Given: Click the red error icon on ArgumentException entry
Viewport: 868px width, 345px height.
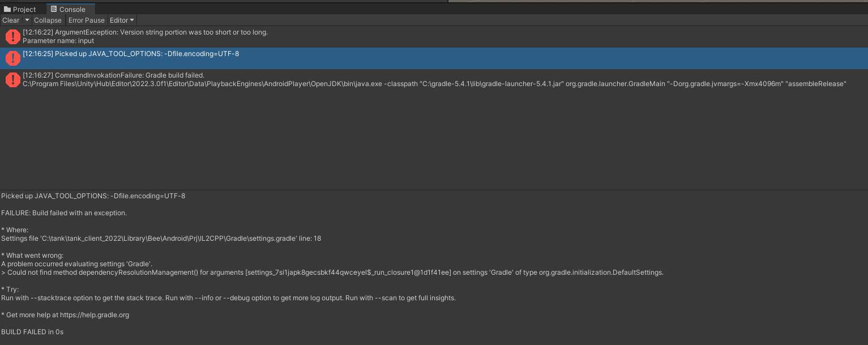Looking at the screenshot, I should coord(12,37).
